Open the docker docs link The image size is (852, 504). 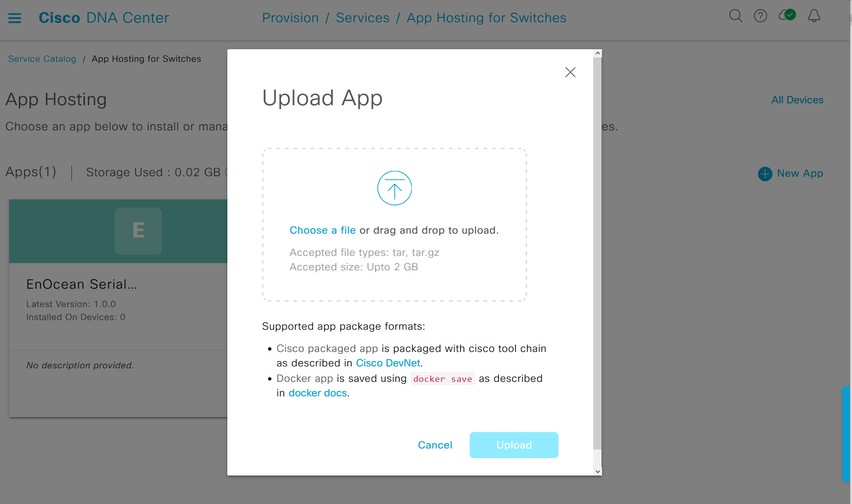[318, 393]
